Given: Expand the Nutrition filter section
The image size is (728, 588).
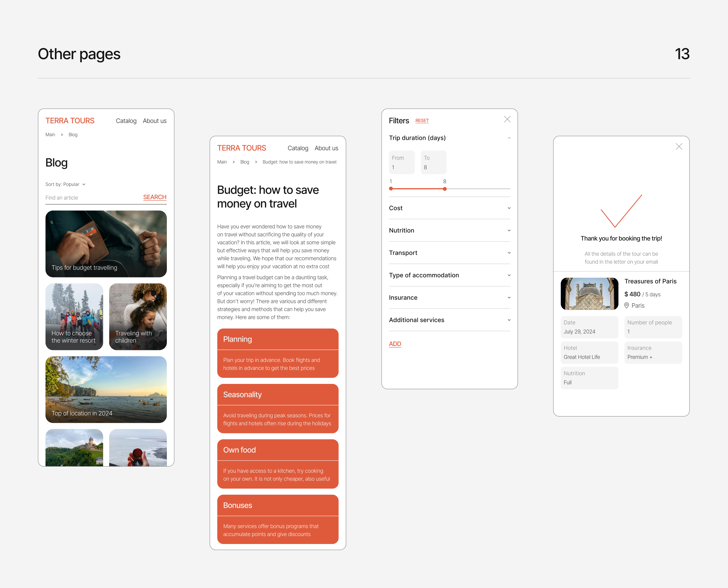Looking at the screenshot, I should click(509, 230).
